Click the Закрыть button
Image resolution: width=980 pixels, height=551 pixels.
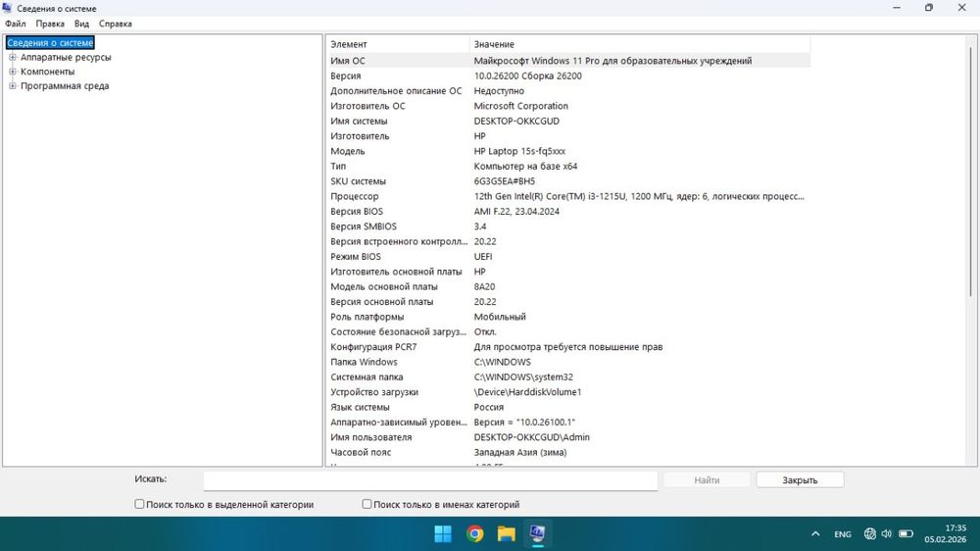[800, 479]
